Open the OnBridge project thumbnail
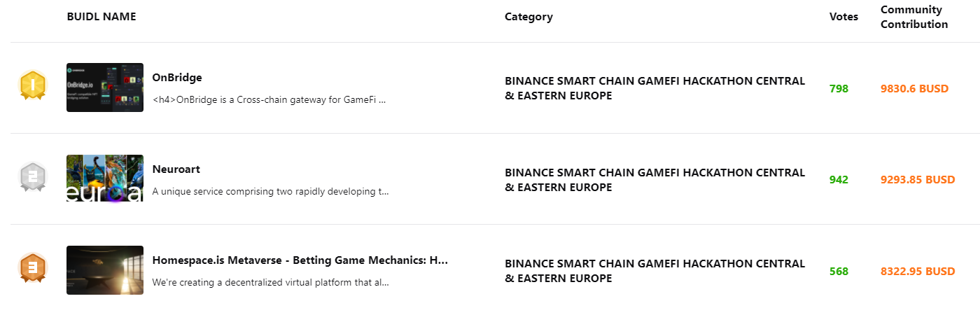This screenshot has width=980, height=315. (x=105, y=87)
